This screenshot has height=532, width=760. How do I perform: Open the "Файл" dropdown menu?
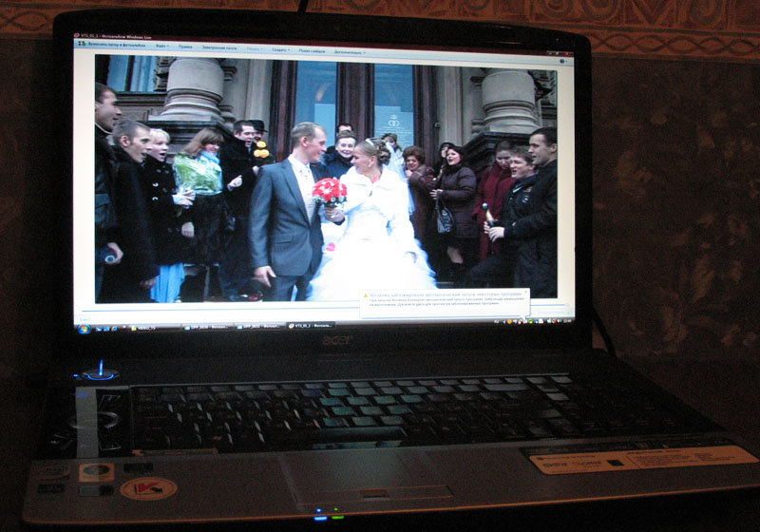161,46
